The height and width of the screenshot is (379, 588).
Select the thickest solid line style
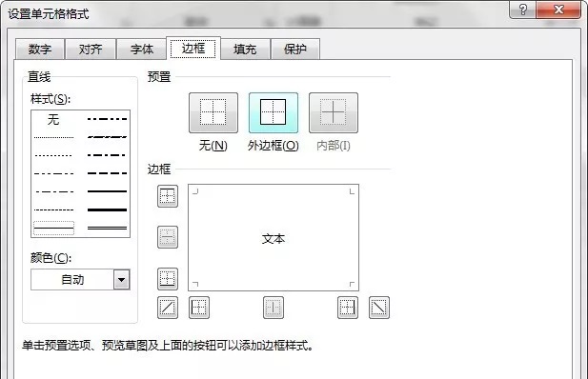coord(108,209)
